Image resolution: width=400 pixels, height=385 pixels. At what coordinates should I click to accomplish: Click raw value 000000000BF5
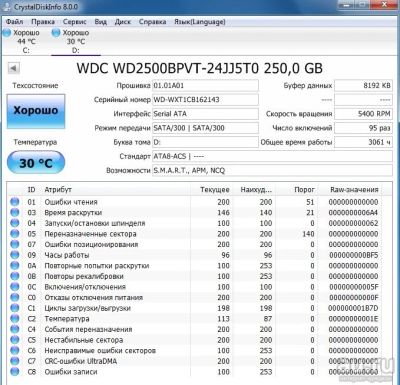click(x=354, y=255)
